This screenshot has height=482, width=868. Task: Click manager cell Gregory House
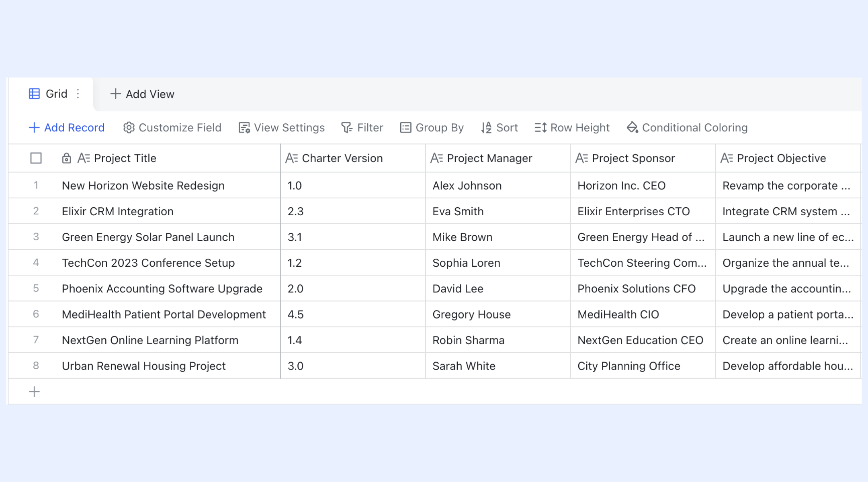point(498,314)
